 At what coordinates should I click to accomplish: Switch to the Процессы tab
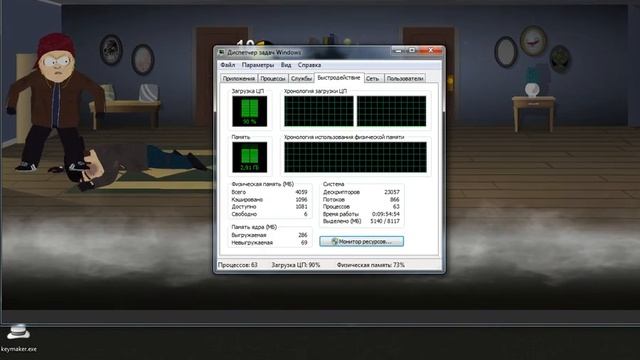tap(273, 78)
